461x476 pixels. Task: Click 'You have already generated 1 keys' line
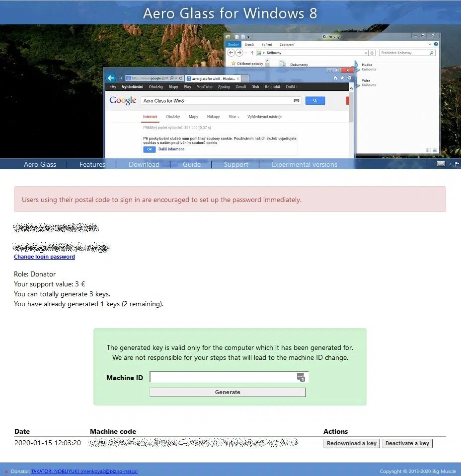tap(88, 304)
